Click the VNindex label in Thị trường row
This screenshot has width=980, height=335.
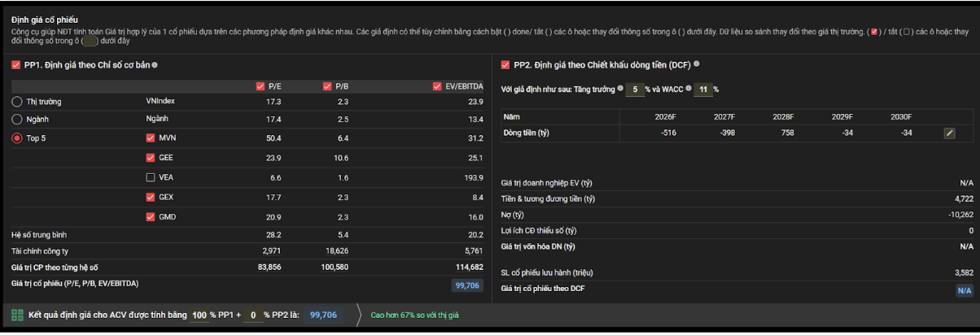(x=160, y=102)
